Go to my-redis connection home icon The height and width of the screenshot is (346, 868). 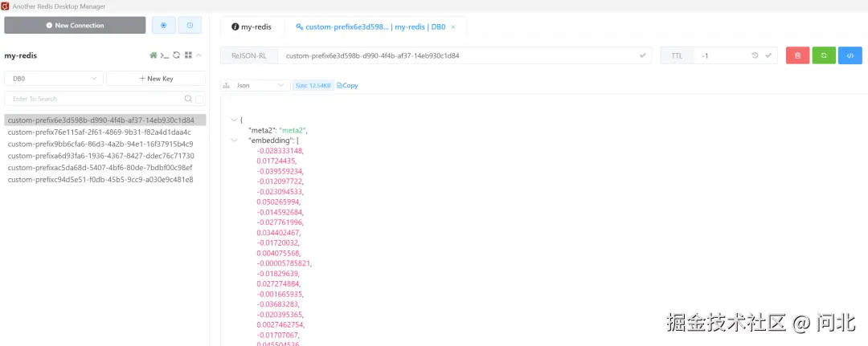(x=154, y=55)
